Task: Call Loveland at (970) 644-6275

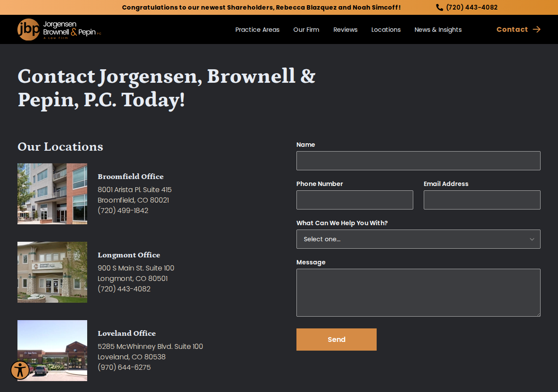Action: tap(124, 367)
